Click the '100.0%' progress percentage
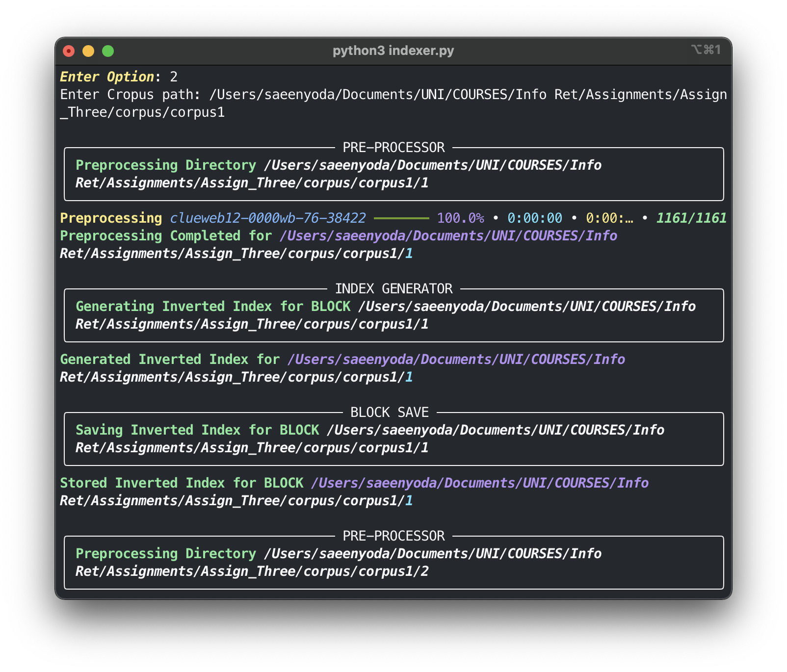The height and width of the screenshot is (672, 787). (x=461, y=218)
